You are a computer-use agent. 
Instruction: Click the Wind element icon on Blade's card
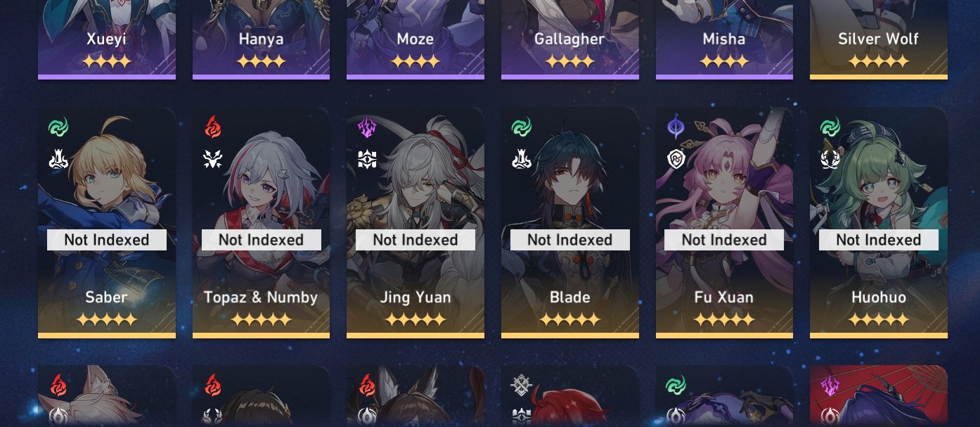click(x=522, y=127)
